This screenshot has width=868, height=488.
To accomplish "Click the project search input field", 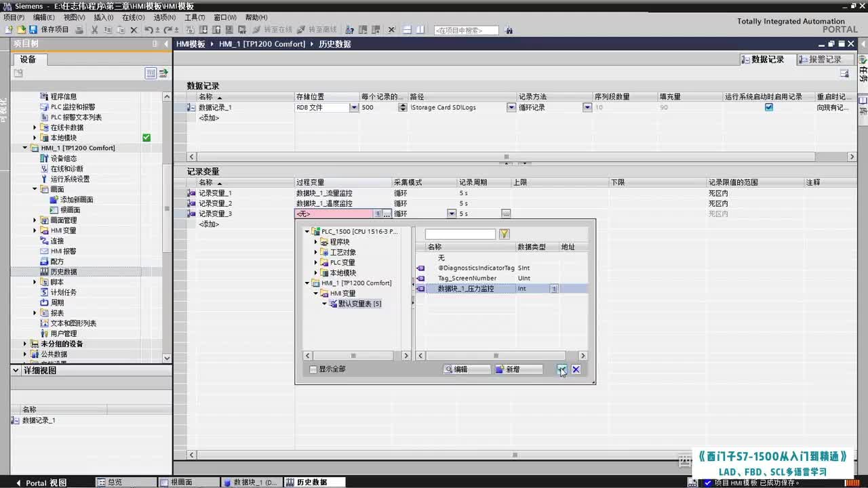I will pyautogui.click(x=466, y=30).
